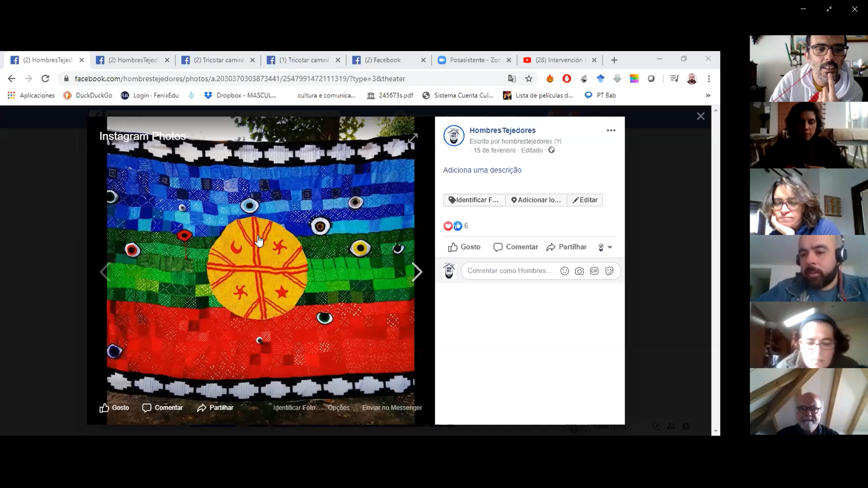
Task: Open a new browser tab
Action: [614, 60]
